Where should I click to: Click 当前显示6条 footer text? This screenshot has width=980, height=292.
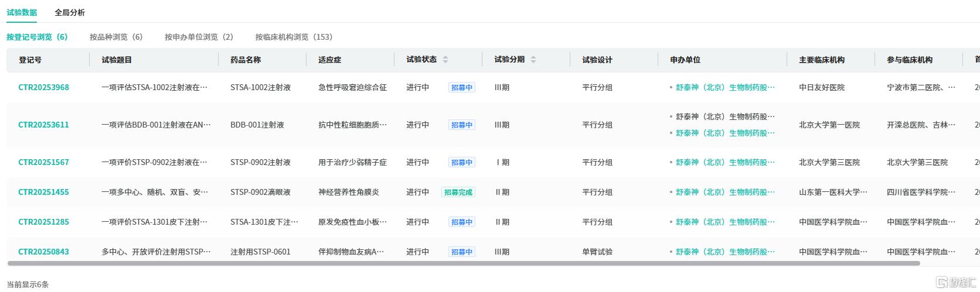28,284
